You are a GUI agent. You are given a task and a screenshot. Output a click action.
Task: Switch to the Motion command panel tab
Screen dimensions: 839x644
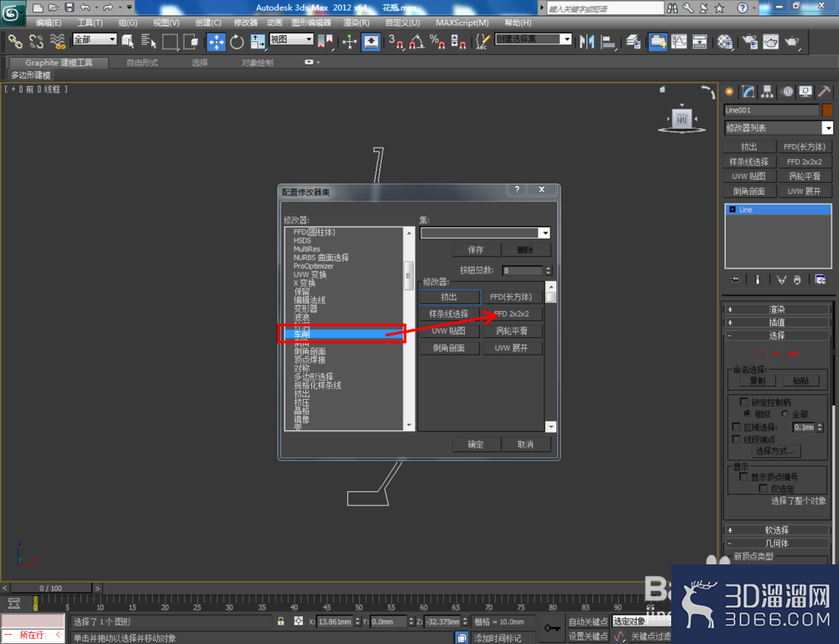click(x=787, y=91)
